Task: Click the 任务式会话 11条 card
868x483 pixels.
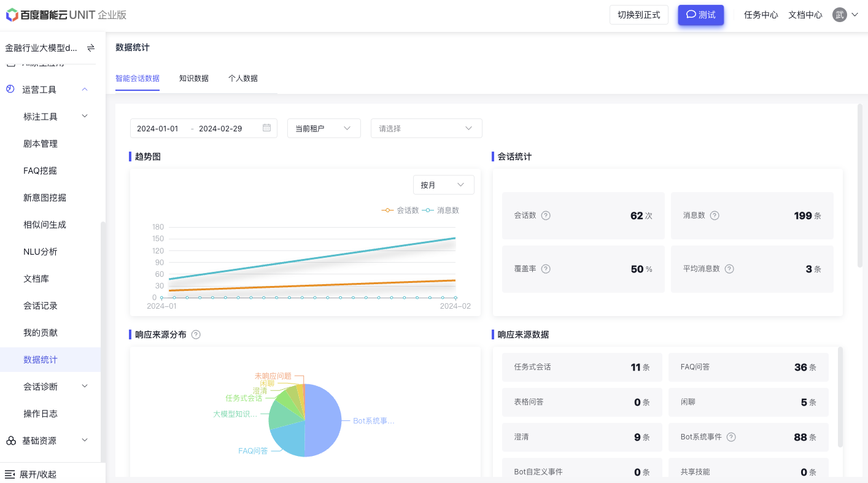Action: (x=582, y=367)
